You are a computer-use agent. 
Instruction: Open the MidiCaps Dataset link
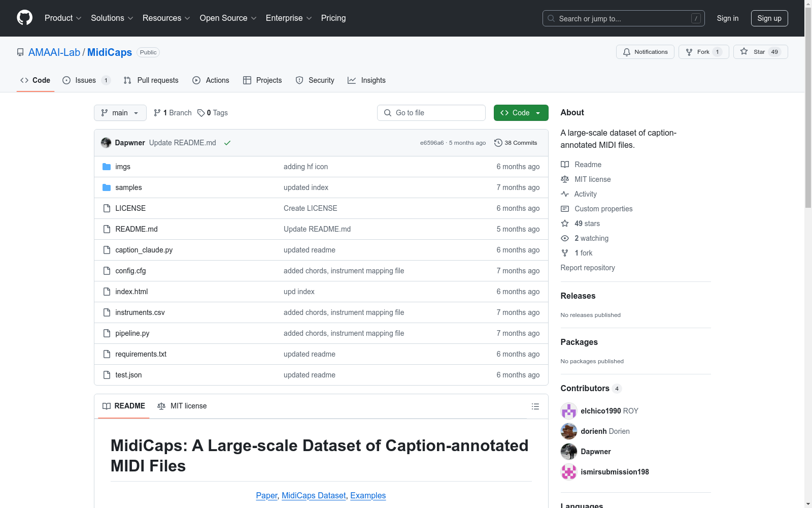click(314, 495)
